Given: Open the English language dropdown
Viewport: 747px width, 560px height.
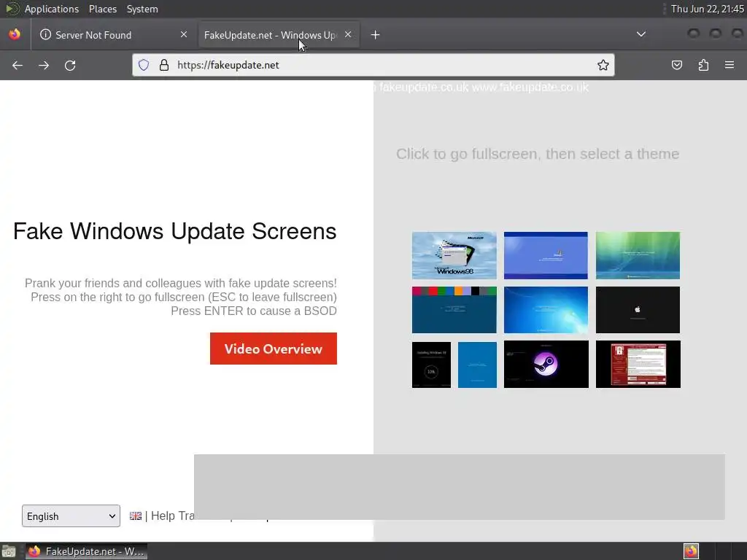Looking at the screenshot, I should pos(71,516).
